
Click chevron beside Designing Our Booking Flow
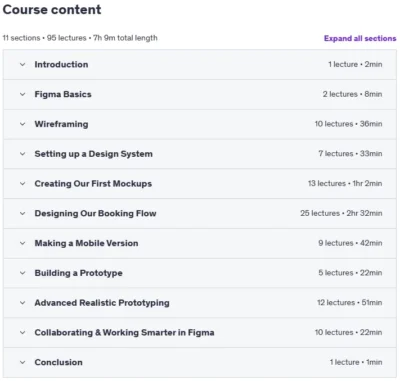pyautogui.click(x=22, y=214)
